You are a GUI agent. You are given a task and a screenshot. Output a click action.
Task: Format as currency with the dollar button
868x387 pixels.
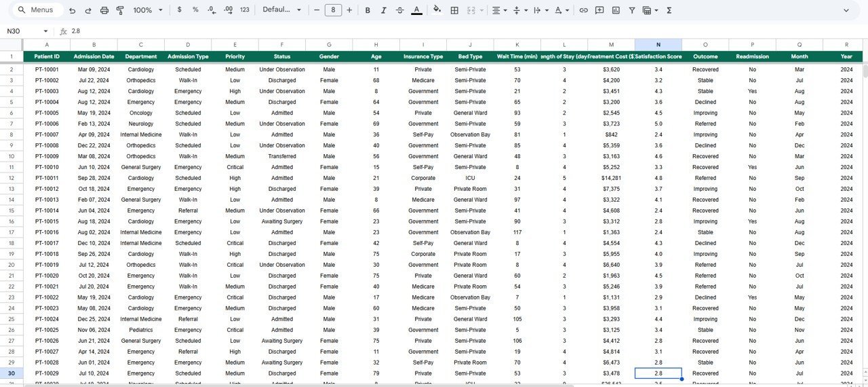click(179, 10)
